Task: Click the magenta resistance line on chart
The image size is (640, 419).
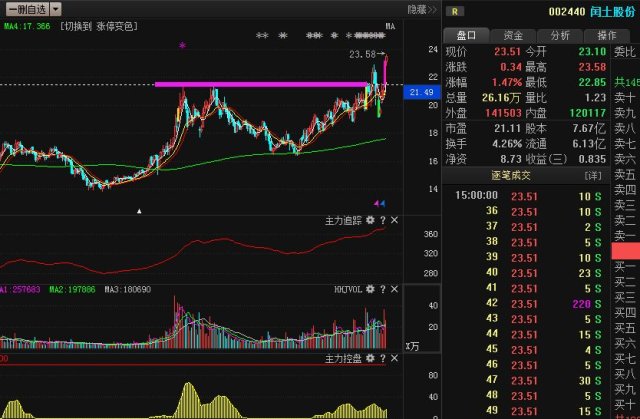Action: pos(261,84)
